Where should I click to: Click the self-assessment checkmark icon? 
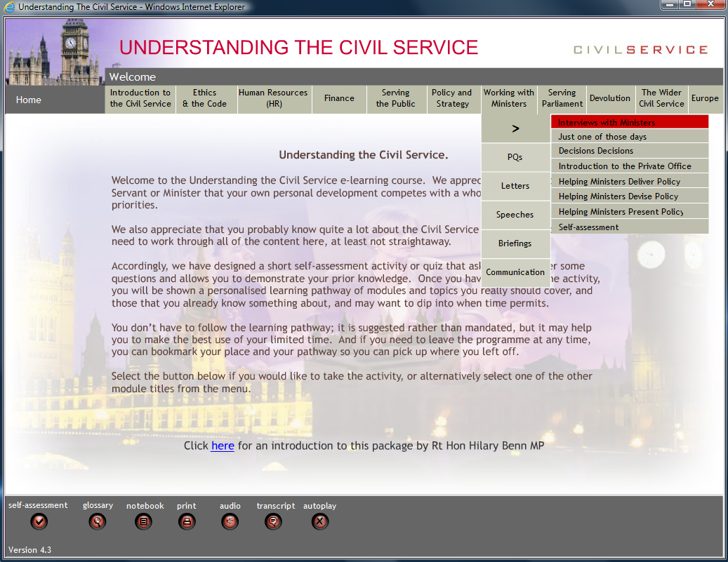click(x=39, y=521)
